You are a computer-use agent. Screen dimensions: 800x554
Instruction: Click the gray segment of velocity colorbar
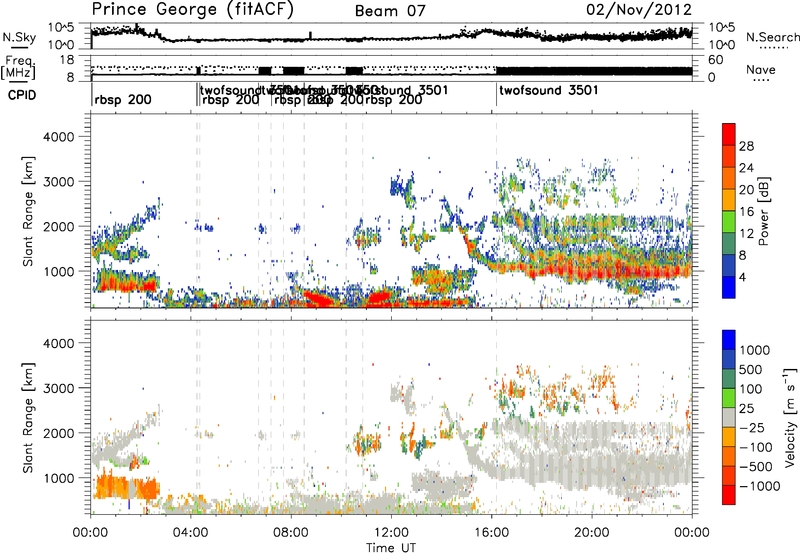pos(729,417)
